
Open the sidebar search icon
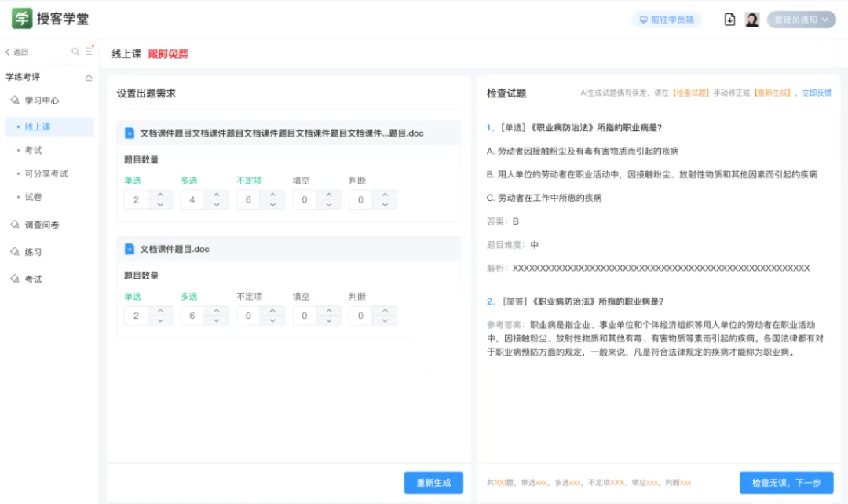click(75, 52)
